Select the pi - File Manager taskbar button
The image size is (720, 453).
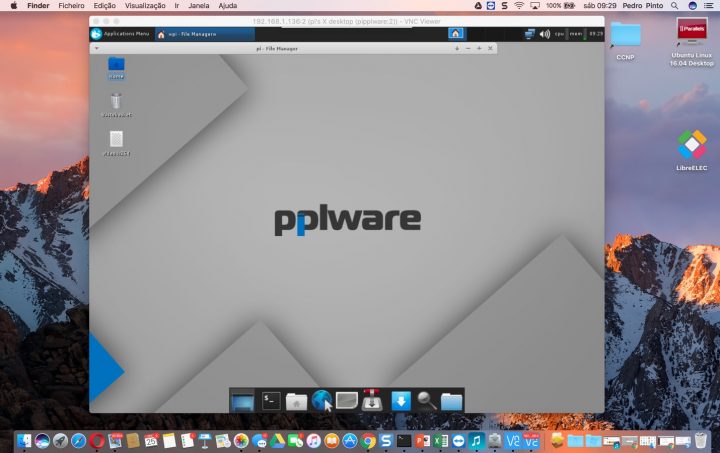click(190, 34)
